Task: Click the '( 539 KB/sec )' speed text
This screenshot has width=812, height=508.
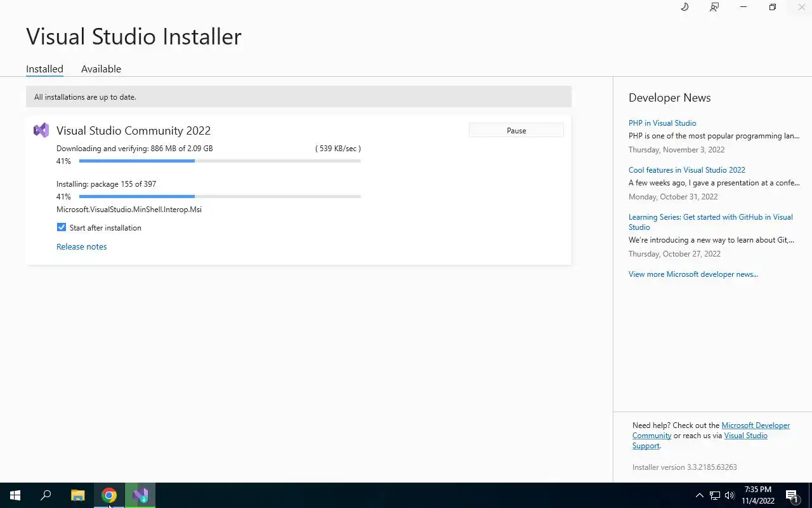Action: coord(338,149)
